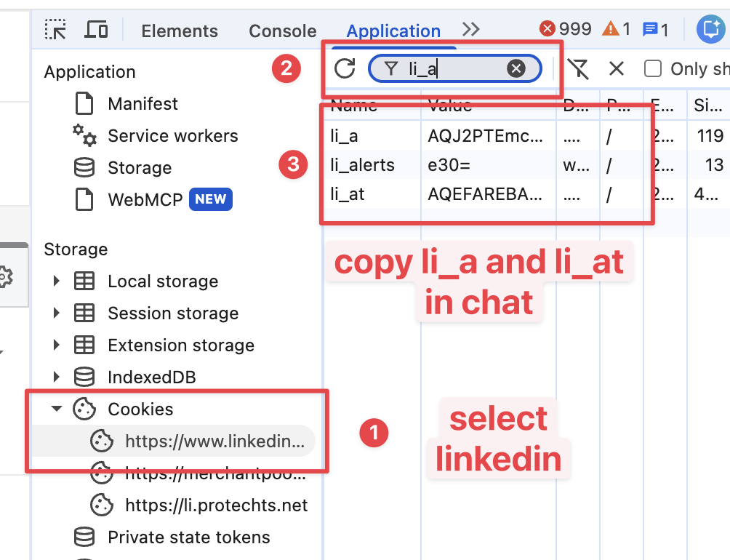Open Private state tokens item

(188, 537)
